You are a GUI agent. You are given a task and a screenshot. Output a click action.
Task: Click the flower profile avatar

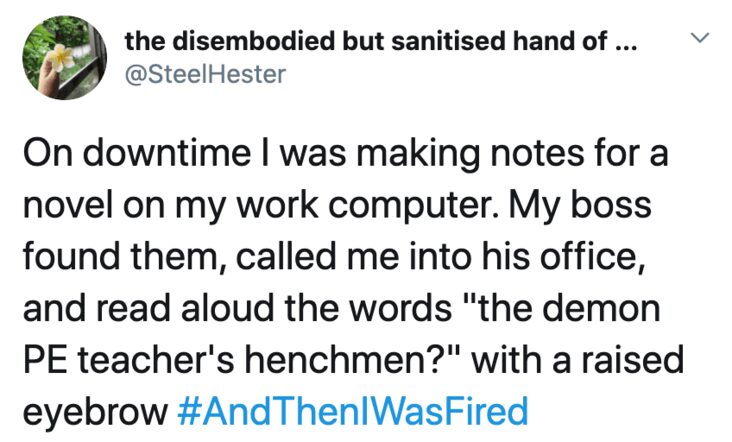(64, 58)
